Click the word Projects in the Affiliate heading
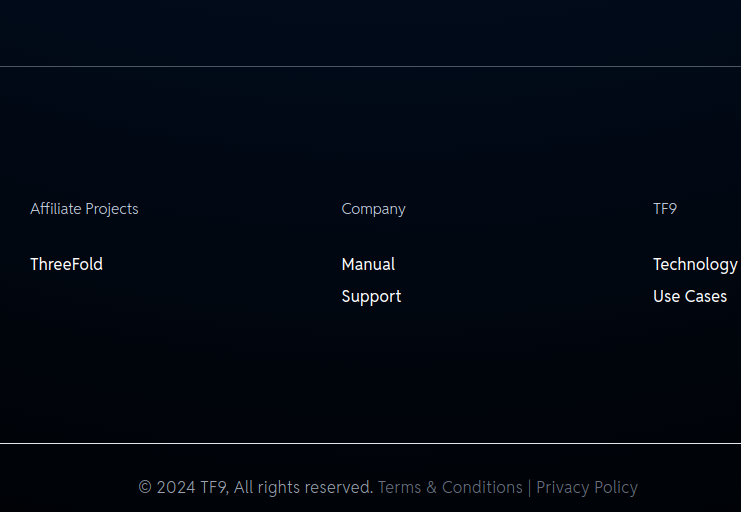The width and height of the screenshot is (741, 512). click(112, 209)
